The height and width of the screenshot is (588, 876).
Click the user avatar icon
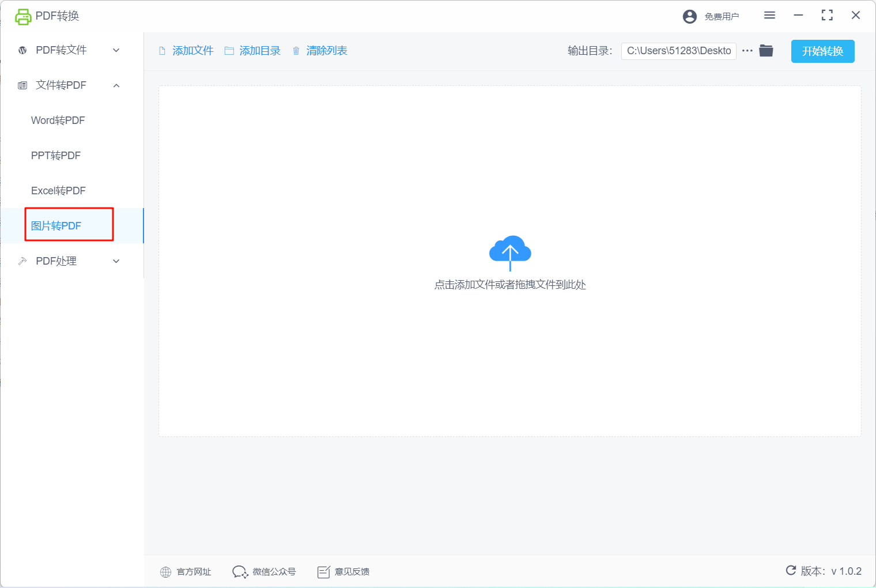[690, 17]
